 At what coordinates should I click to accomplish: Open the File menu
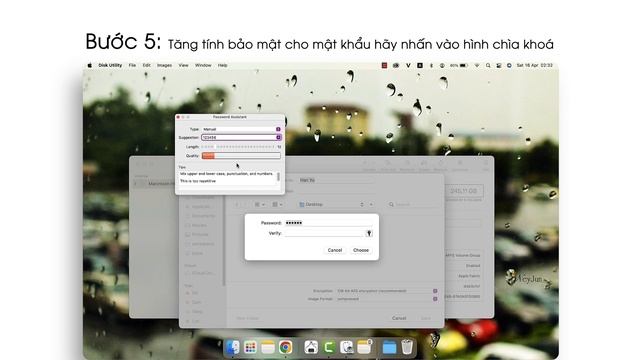click(132, 65)
